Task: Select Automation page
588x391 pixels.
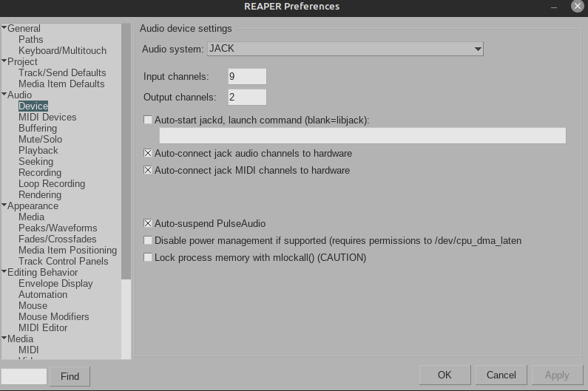Action: click(x=43, y=294)
